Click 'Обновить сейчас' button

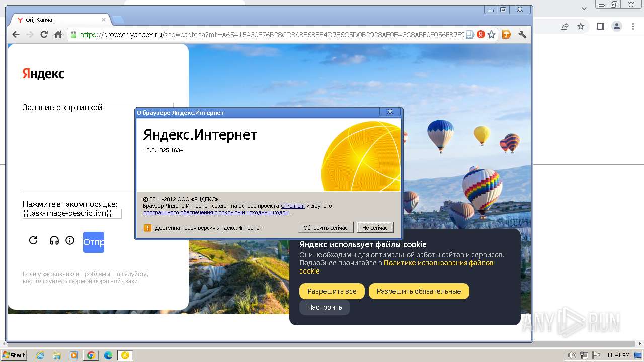tap(326, 228)
